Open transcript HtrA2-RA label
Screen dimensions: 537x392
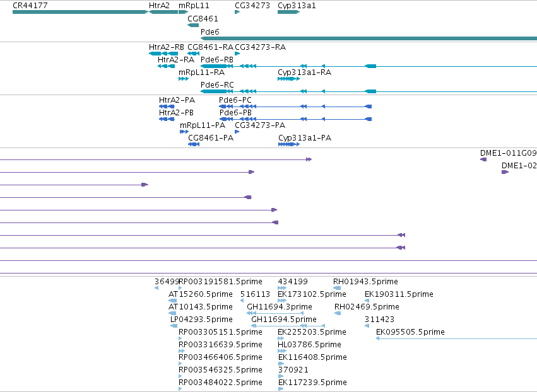[176, 59]
